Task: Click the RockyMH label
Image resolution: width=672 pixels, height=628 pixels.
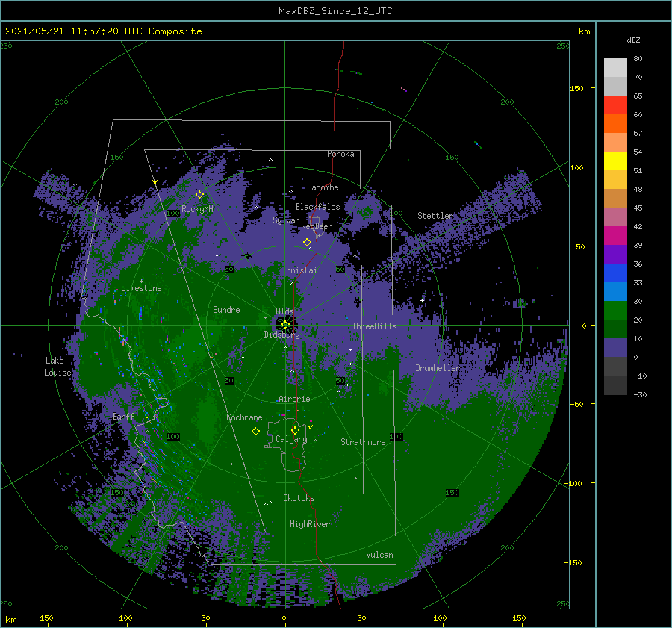Action: coord(197,209)
